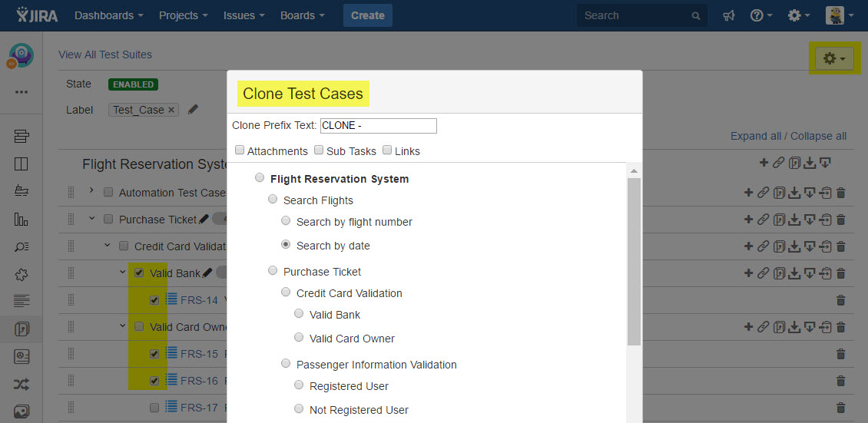Click the Clone Prefix Text input field
The width and height of the screenshot is (868, 423).
coord(378,125)
